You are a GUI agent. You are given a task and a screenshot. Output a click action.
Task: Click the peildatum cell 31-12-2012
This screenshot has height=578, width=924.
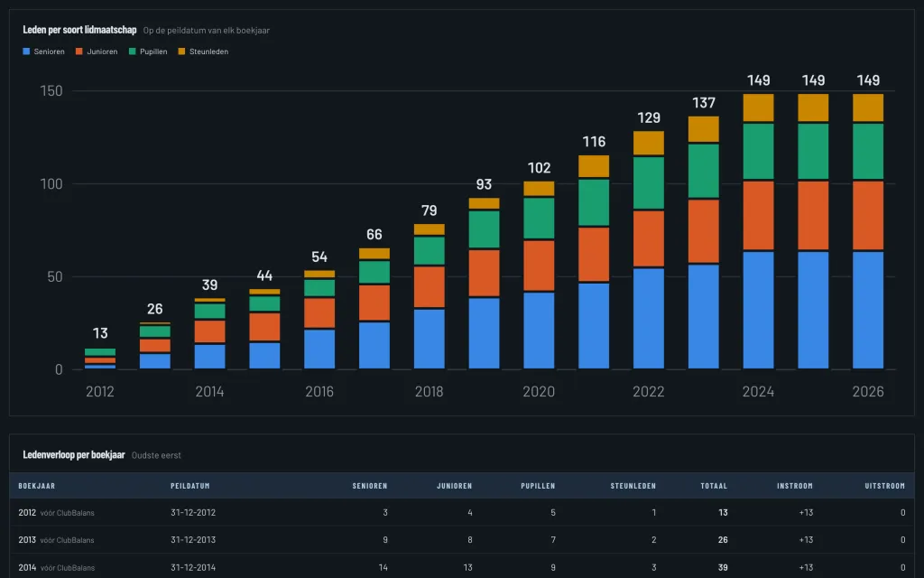pos(193,513)
